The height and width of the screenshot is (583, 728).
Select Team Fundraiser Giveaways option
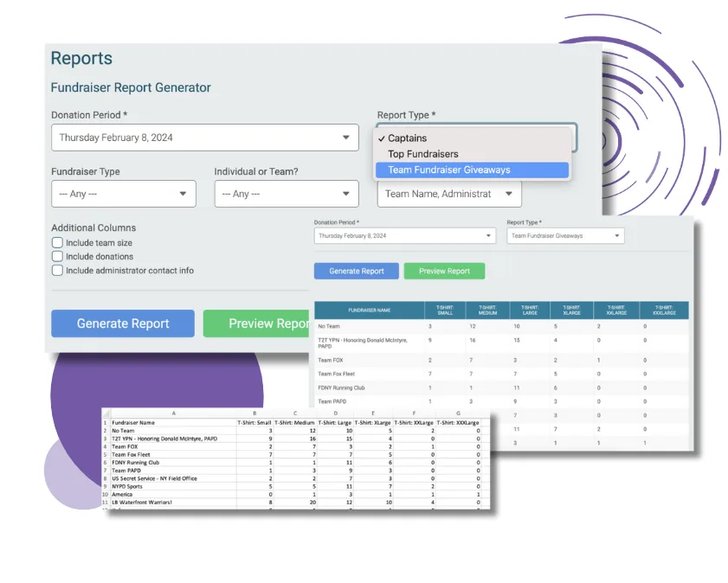[448, 170]
